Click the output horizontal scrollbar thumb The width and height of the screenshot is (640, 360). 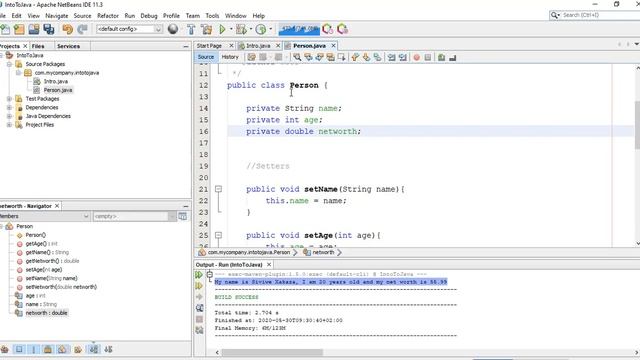click(272, 352)
